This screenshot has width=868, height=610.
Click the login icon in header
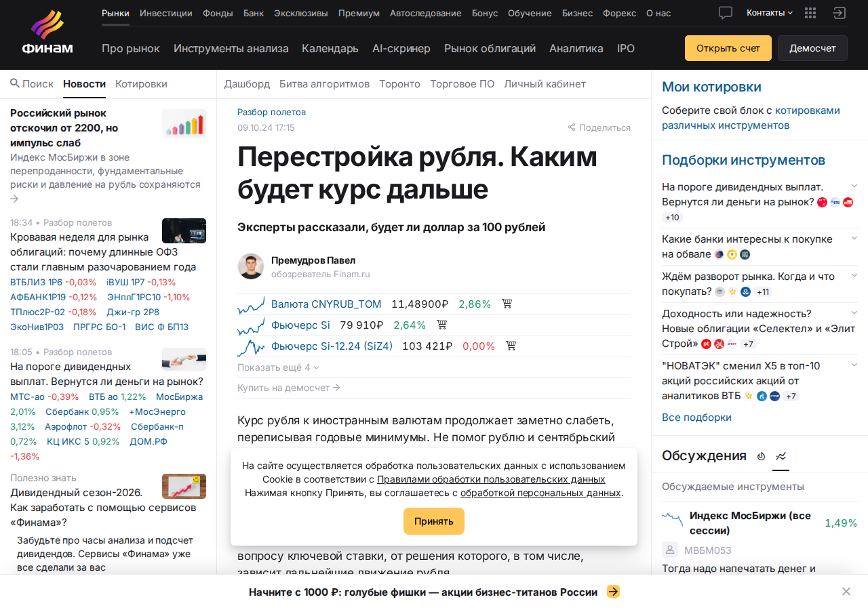(x=840, y=13)
